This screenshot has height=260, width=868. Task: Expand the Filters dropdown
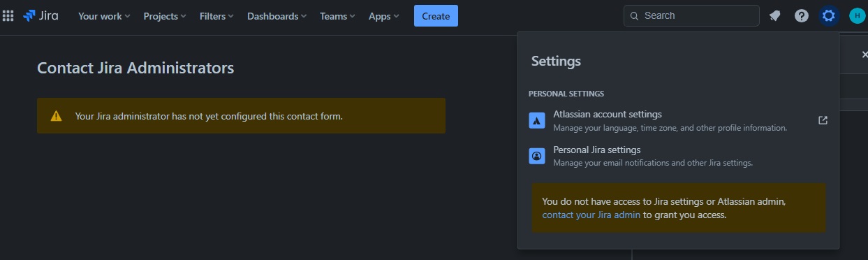click(216, 16)
